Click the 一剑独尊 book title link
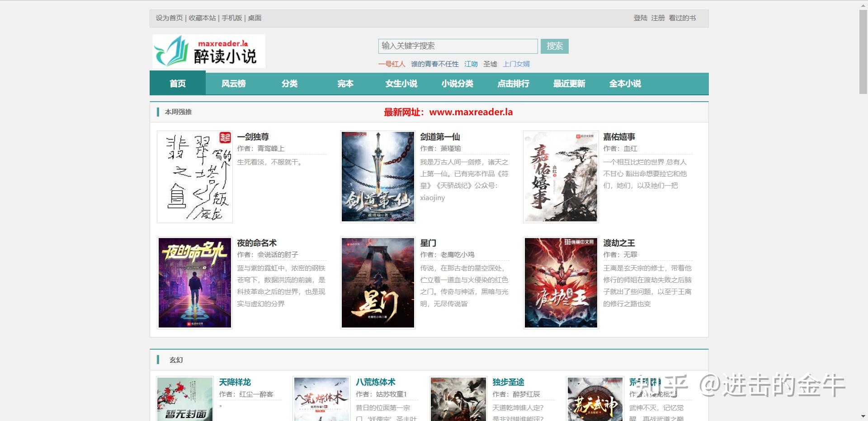Image resolution: width=868 pixels, height=421 pixels. click(253, 137)
